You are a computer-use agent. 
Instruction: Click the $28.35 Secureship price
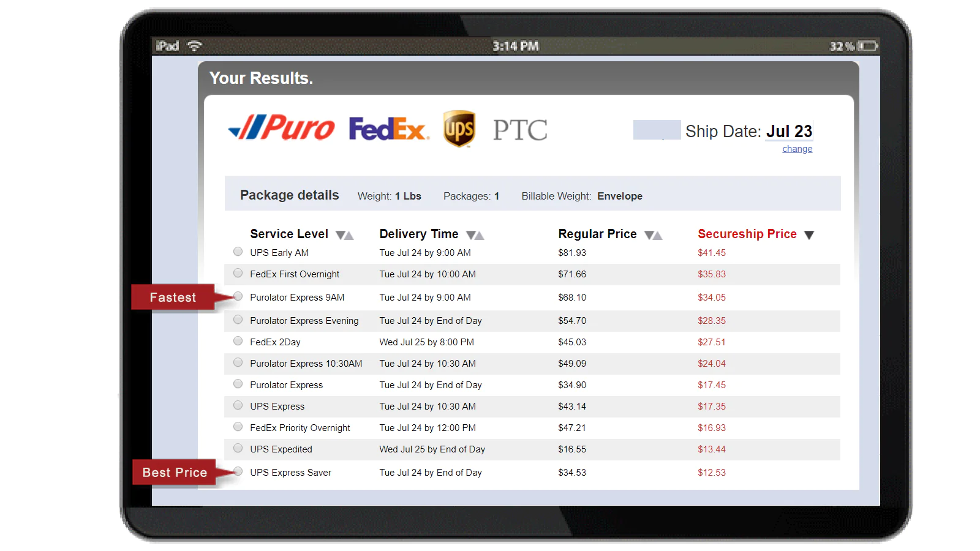point(712,321)
